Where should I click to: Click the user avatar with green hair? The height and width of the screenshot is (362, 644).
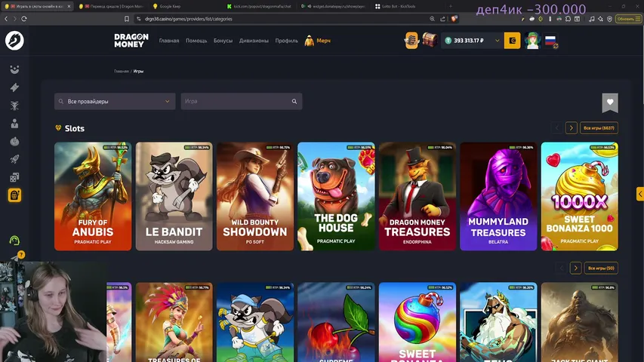pyautogui.click(x=532, y=41)
